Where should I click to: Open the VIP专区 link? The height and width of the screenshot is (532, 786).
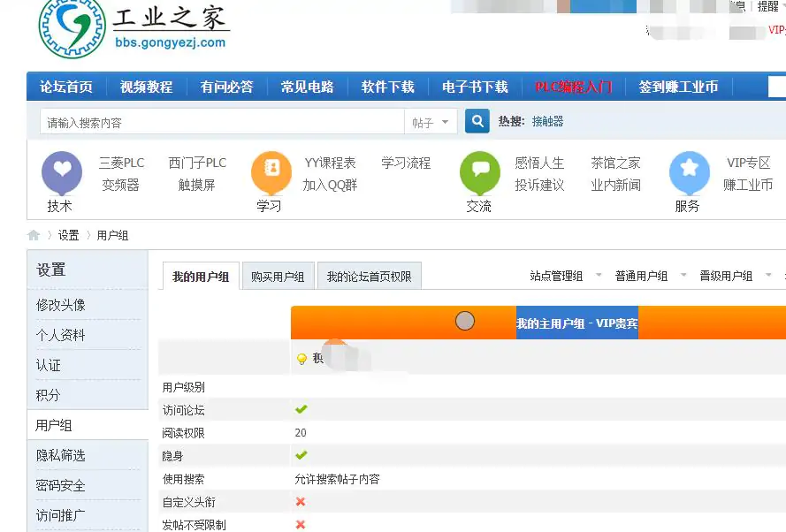[x=748, y=163]
